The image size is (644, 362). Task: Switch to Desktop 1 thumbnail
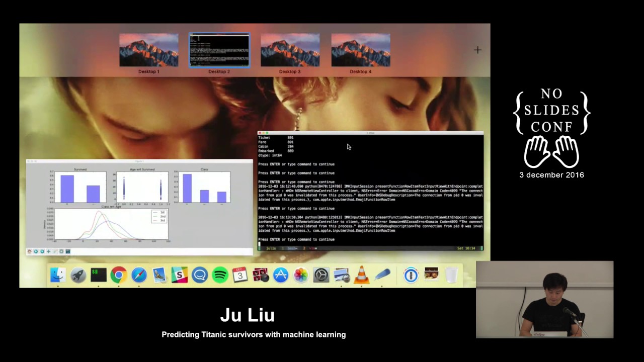pos(148,50)
